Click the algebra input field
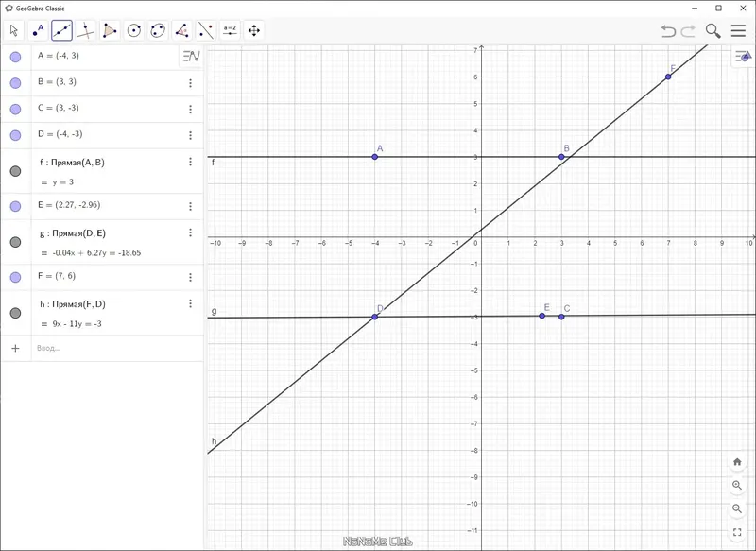Viewport: 756px width, 551px height. click(117, 348)
